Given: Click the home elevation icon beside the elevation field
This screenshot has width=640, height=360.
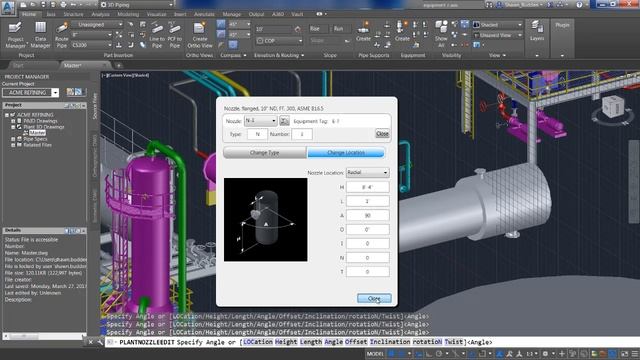Looking at the screenshot, I should point(297,29).
